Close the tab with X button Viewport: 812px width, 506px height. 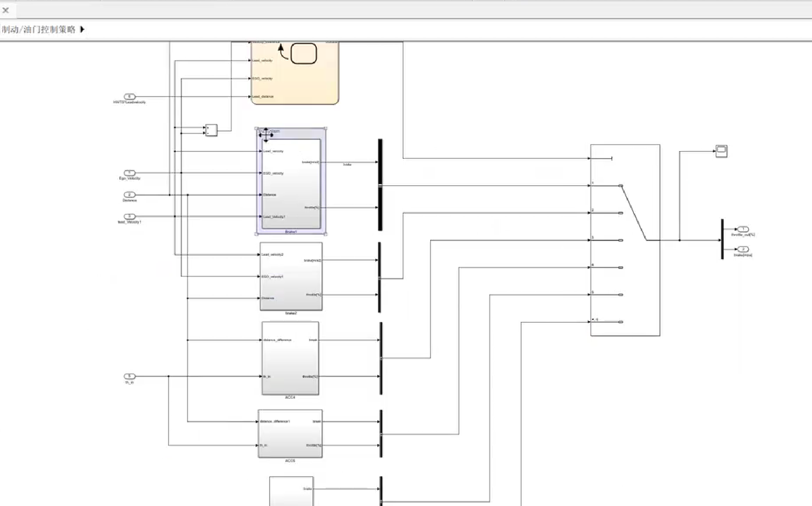click(x=5, y=10)
